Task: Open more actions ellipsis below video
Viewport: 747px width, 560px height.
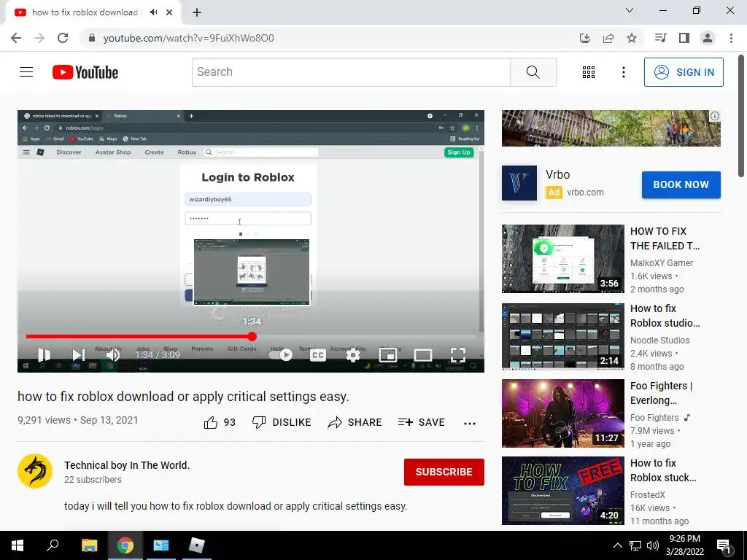Action: pos(470,424)
